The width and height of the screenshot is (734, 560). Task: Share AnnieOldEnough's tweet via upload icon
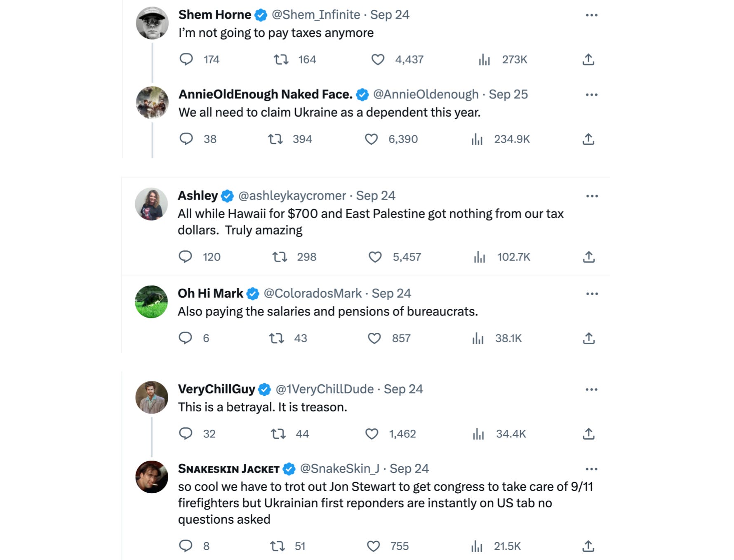(x=588, y=139)
